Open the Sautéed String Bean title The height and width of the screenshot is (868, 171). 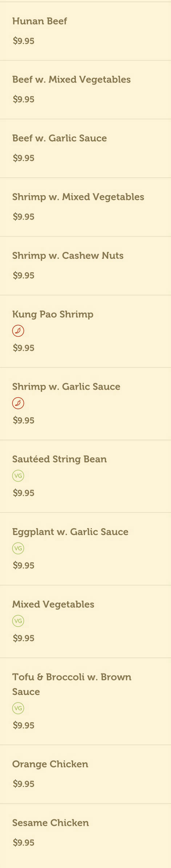point(60,459)
